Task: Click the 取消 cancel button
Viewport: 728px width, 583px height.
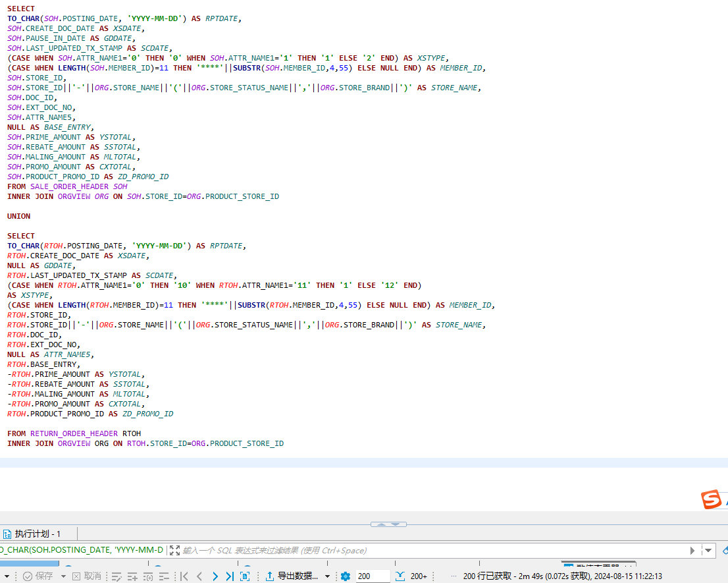Action: click(87, 576)
